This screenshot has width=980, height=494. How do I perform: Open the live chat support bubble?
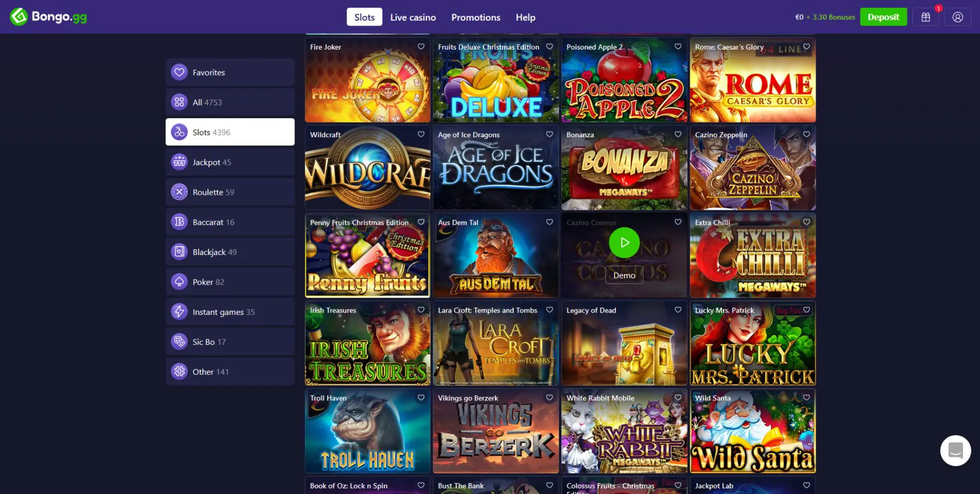pos(955,450)
